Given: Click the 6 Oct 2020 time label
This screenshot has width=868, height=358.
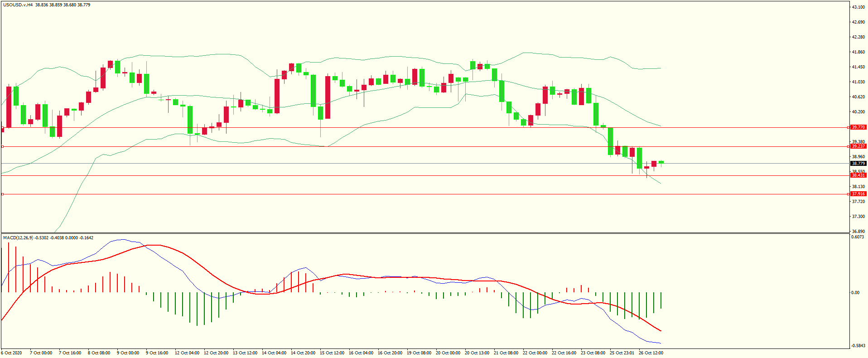Looking at the screenshot, I should (11, 353).
